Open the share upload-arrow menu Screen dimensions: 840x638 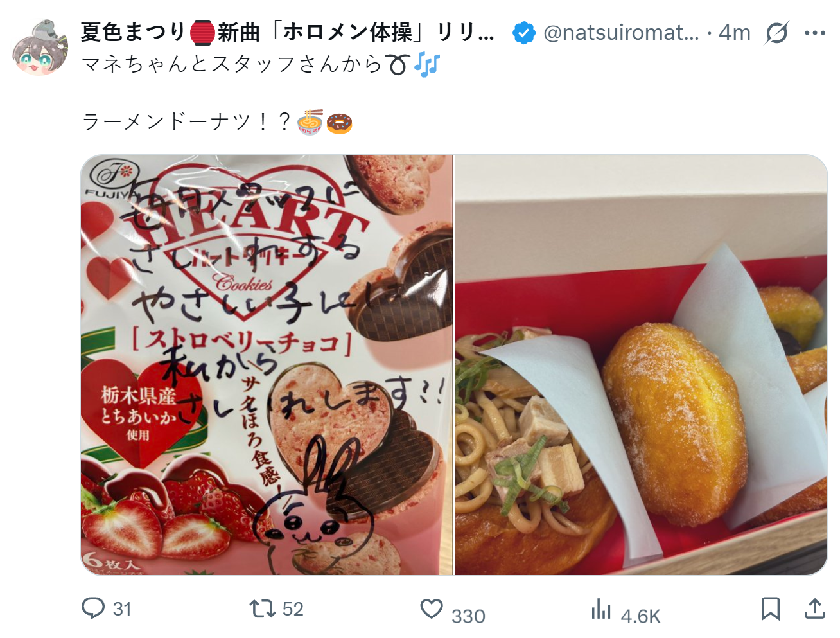pyautogui.click(x=815, y=608)
